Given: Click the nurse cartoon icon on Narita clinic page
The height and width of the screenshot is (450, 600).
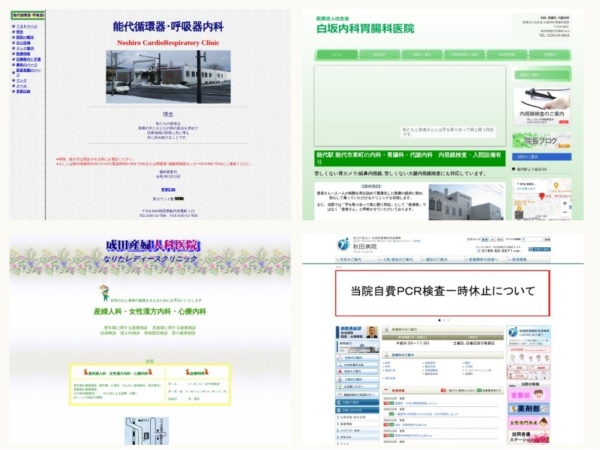Looking at the screenshot, I should [x=104, y=293].
